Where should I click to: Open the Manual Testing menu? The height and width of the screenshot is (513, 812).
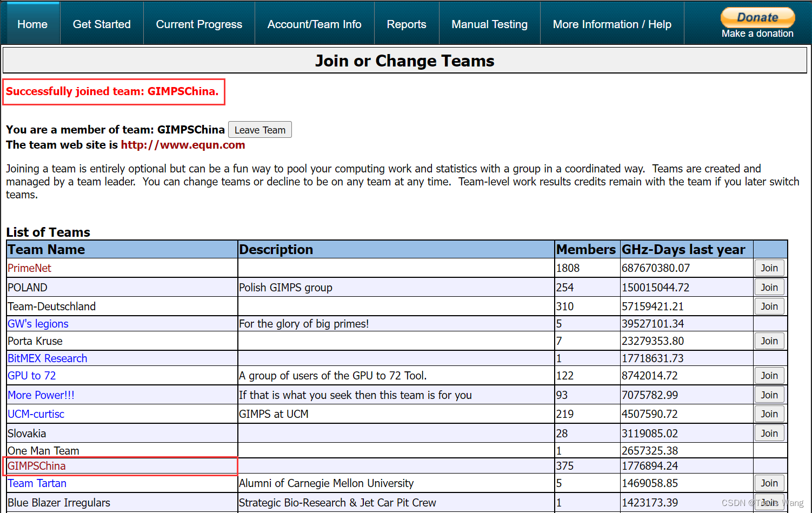click(489, 24)
